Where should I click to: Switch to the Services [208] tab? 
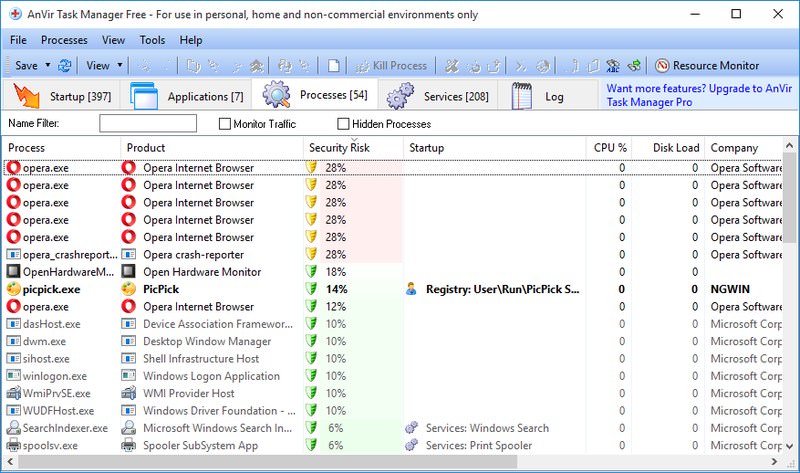coord(437,95)
